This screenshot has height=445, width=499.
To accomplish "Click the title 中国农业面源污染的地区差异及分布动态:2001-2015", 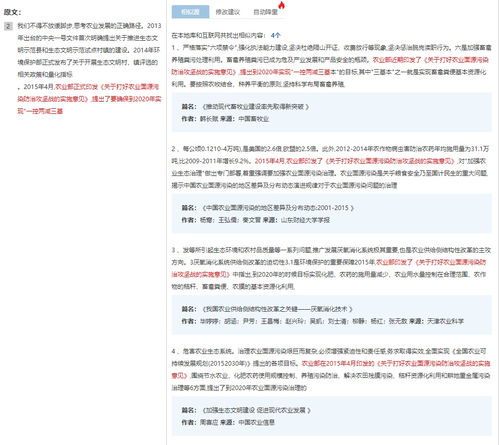I will [x=278, y=208].
